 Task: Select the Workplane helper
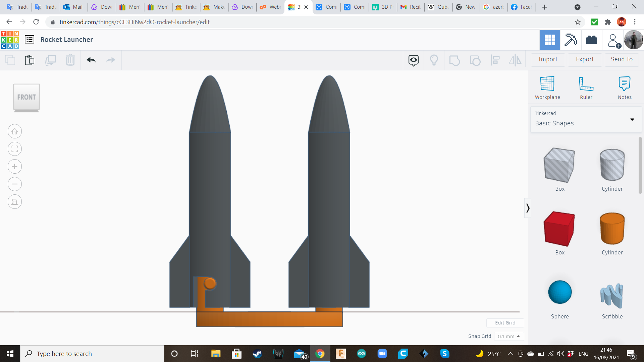547,87
